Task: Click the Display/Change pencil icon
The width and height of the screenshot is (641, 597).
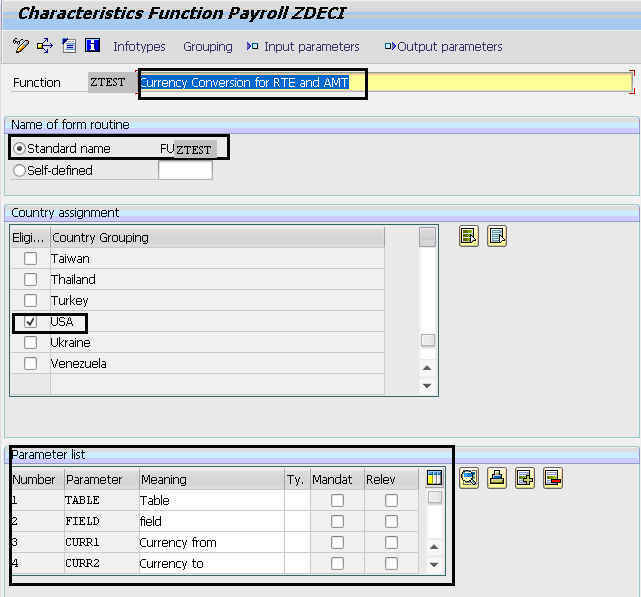Action: [20, 45]
